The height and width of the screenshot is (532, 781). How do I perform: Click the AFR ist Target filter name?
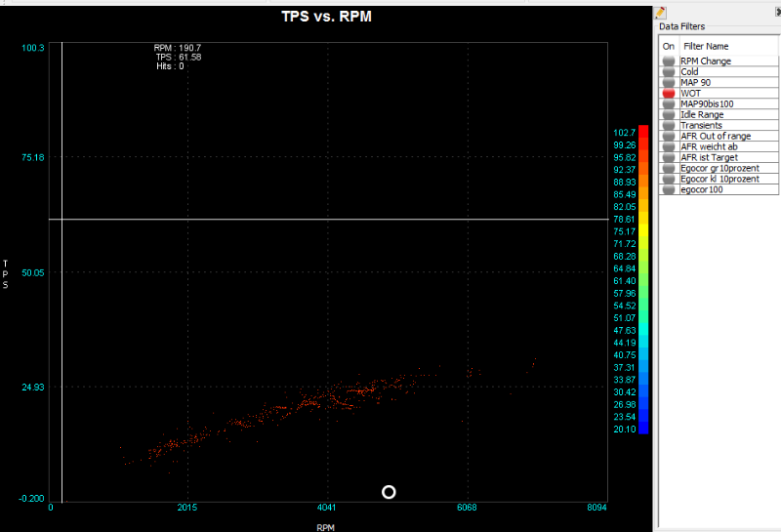tap(709, 158)
